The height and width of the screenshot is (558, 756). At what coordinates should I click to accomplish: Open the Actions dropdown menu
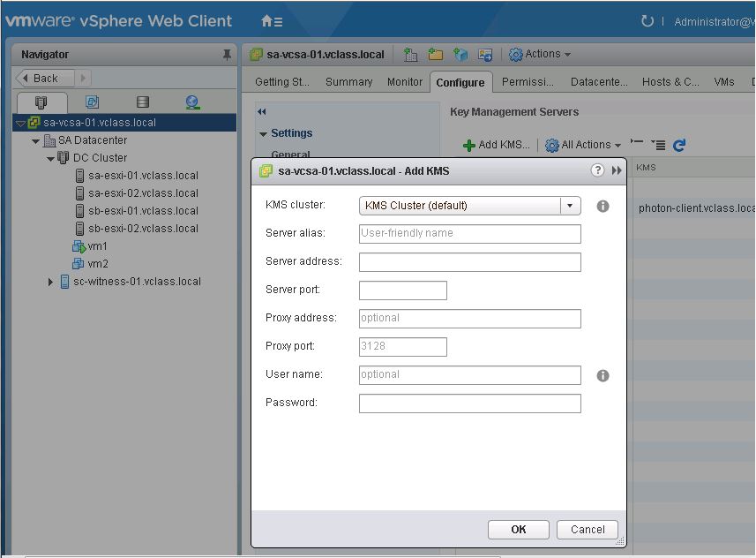coord(540,54)
